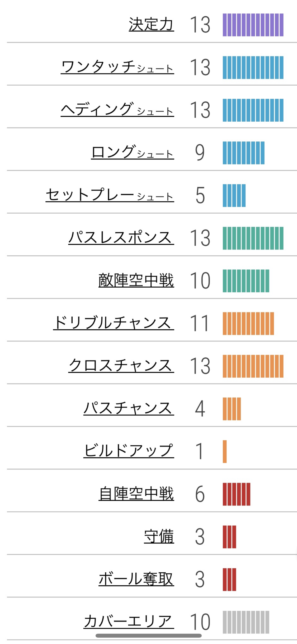Open the 敵陣空中戦 stat link
297x644 pixels.
coord(136,280)
